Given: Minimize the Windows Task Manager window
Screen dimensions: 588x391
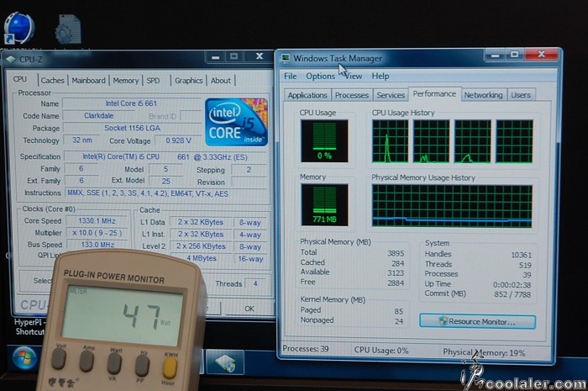Looking at the screenshot, I should [495, 55].
